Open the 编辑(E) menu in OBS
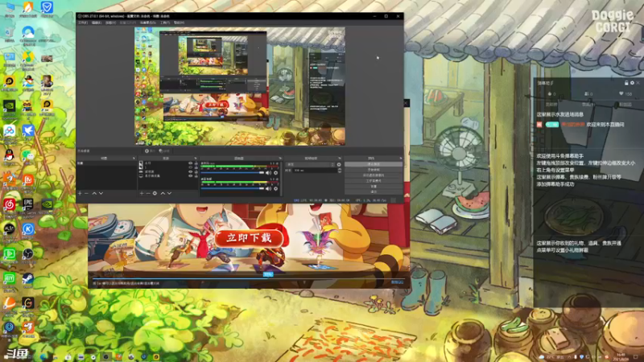The height and width of the screenshot is (362, 644). click(97, 23)
